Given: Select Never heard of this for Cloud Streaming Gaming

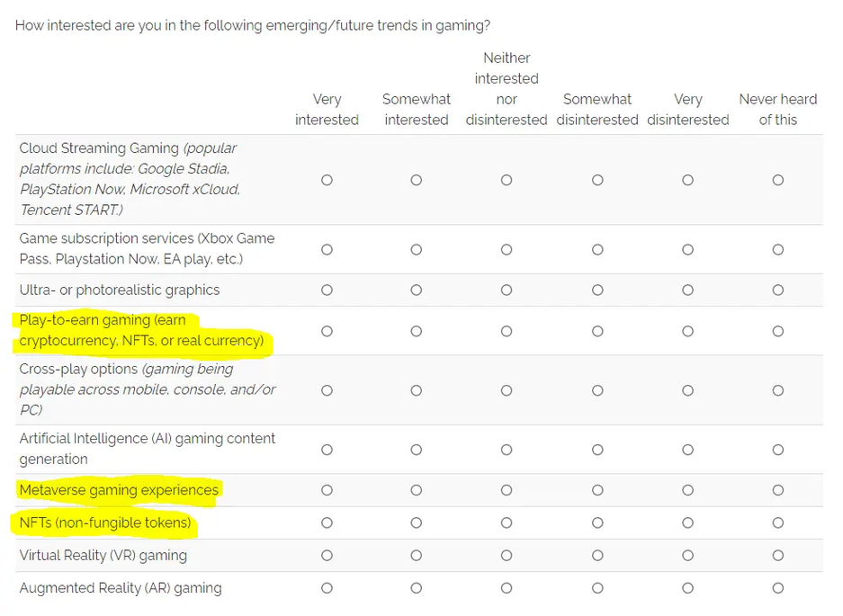Looking at the screenshot, I should (778, 180).
